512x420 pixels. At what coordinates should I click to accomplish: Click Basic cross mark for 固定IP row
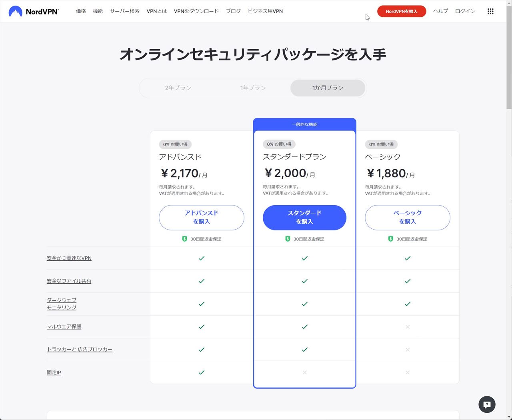pos(408,372)
